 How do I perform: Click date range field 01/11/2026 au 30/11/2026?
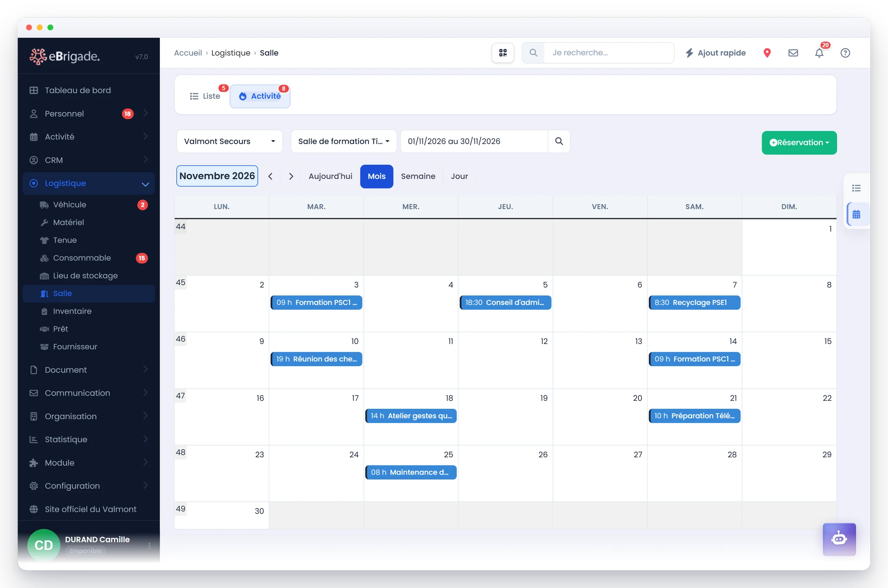[x=474, y=141]
